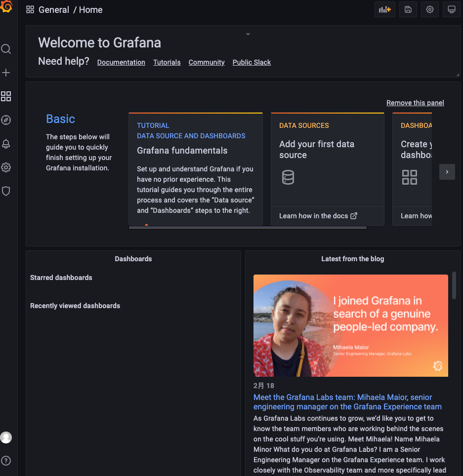
Task: Open the Explore compass icon
Action: pyautogui.click(x=6, y=120)
